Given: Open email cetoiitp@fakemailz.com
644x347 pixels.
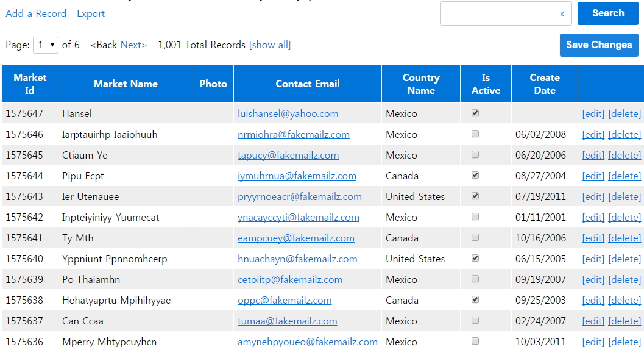Looking at the screenshot, I should (290, 279).
